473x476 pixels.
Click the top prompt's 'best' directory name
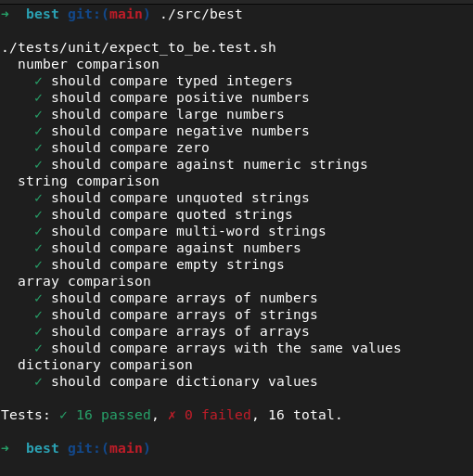point(43,14)
